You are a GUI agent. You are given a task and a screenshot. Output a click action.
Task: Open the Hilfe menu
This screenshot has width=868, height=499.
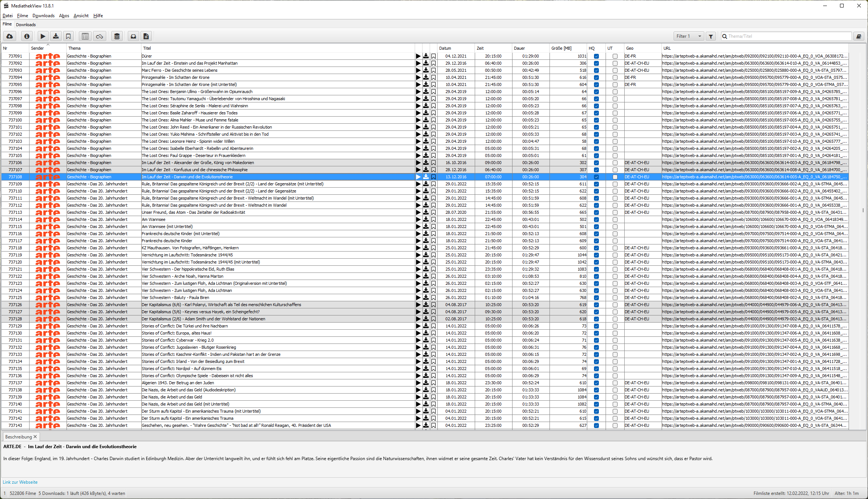coord(98,16)
